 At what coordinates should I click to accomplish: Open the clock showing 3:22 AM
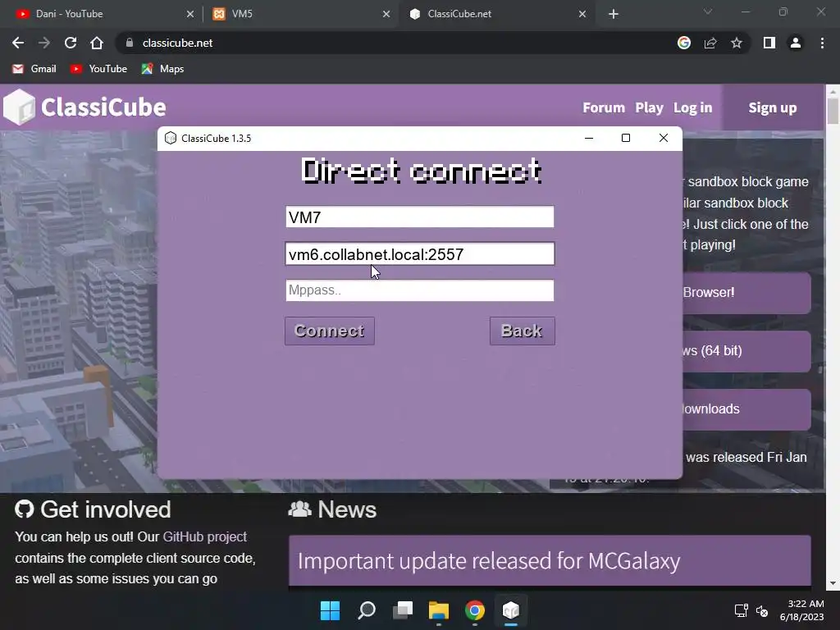coord(802,610)
